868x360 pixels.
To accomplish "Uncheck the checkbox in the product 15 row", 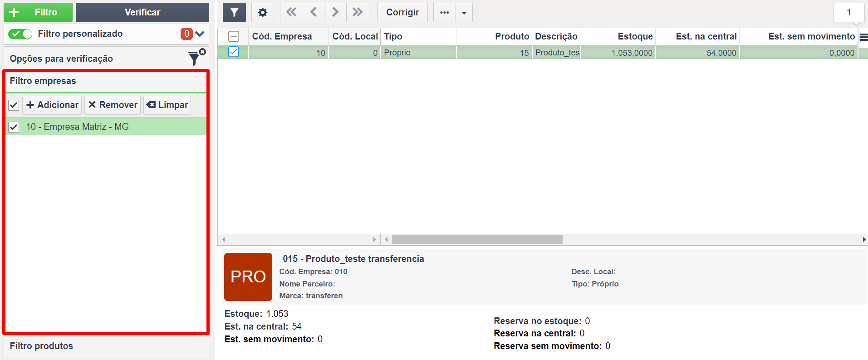I will [233, 52].
